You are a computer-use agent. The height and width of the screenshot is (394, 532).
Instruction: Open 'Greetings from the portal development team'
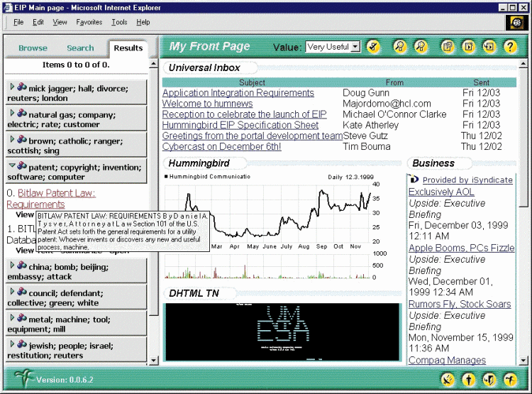click(253, 136)
